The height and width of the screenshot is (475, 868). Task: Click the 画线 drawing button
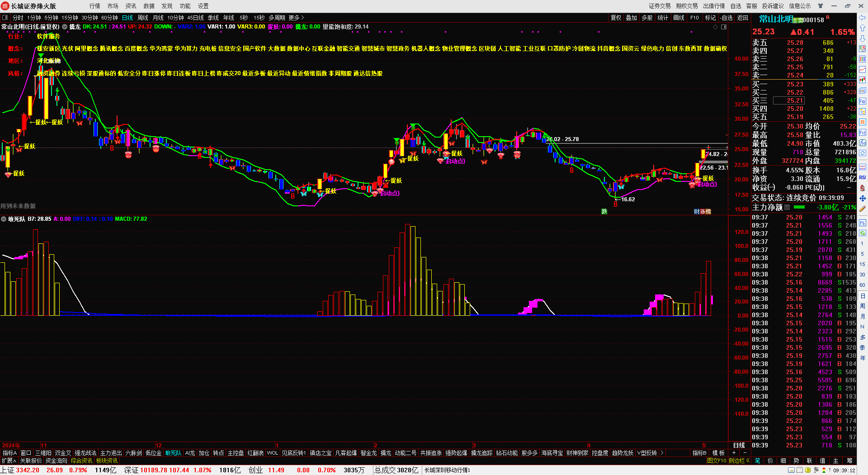679,18
